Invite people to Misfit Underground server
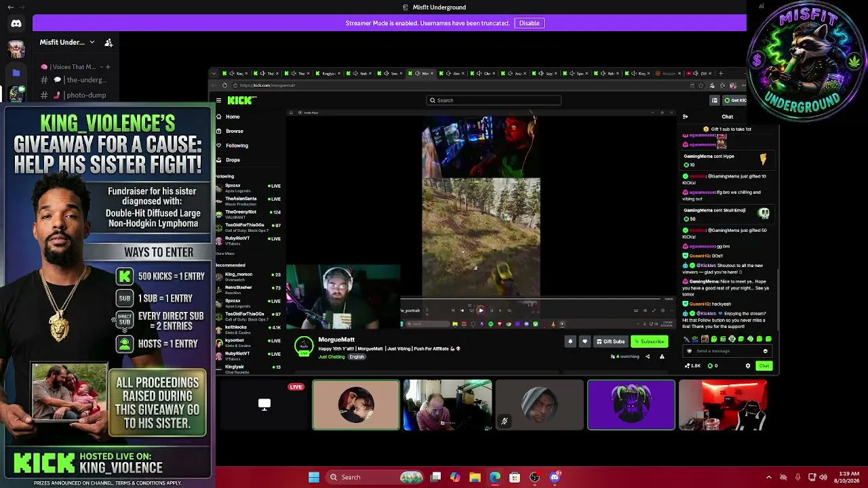Screen dimensions: 868x488 (108, 42)
